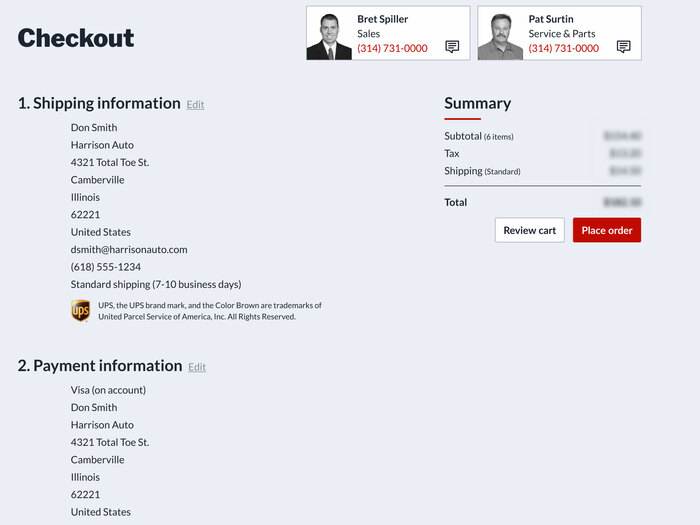Viewport: 700px width, 525px height.
Task: Call Bret Spiller's sales phone number
Action: click(x=392, y=48)
